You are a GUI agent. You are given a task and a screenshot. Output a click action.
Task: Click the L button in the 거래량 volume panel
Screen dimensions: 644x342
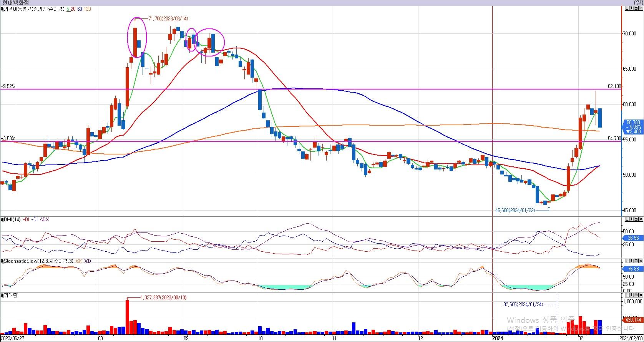point(627,295)
